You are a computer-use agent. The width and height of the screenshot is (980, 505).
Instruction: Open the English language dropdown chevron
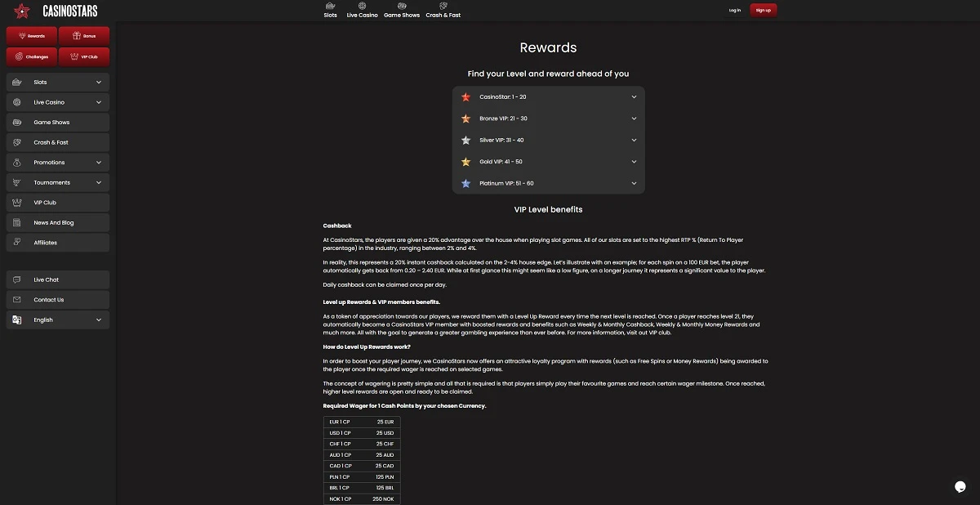(x=99, y=320)
